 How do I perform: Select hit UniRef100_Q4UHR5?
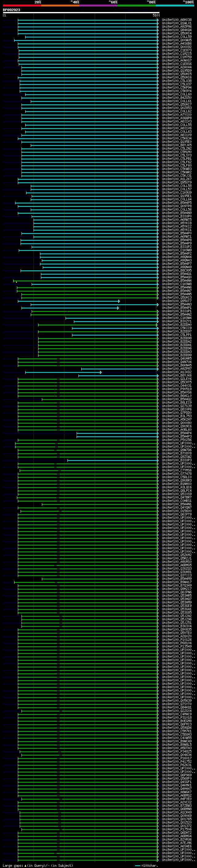[177, 358]
